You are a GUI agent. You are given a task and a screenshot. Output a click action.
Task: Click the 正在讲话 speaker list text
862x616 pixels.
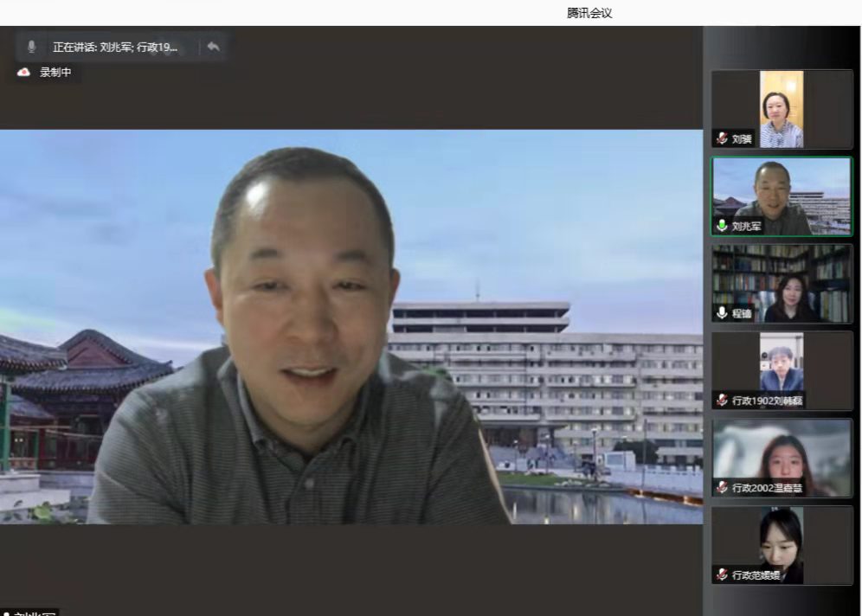(x=114, y=47)
